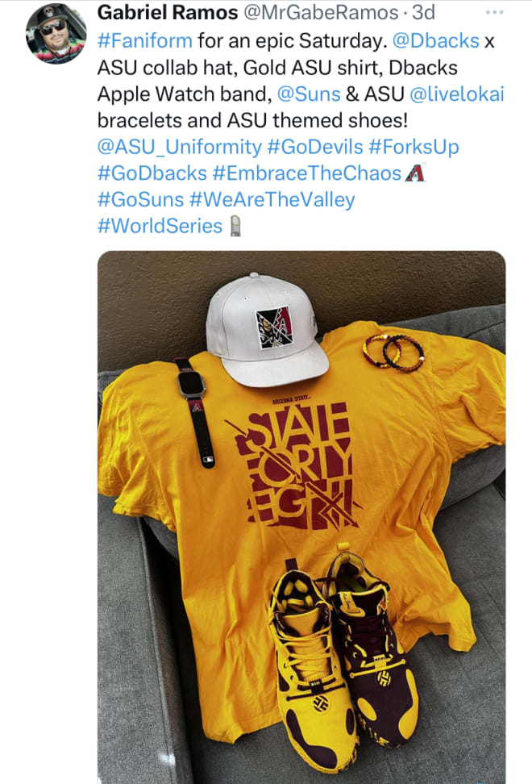Open the @livelokai mention
Viewport: 532px width, 784px height.
tap(456, 94)
